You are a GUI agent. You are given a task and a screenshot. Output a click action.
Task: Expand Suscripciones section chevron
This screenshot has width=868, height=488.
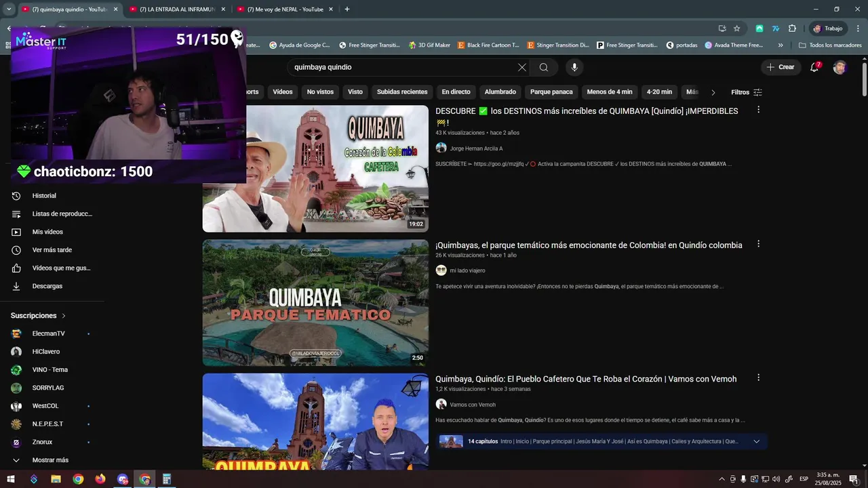point(64,316)
